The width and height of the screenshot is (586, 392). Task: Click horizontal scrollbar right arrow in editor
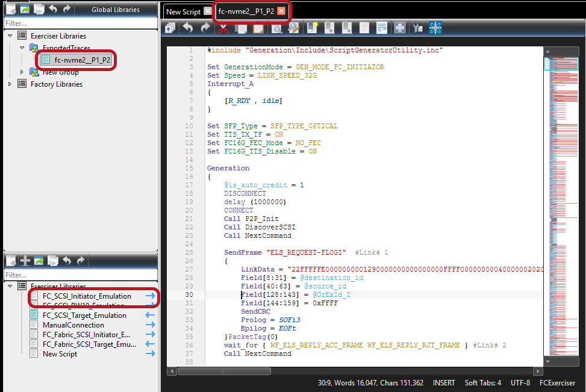click(538, 371)
